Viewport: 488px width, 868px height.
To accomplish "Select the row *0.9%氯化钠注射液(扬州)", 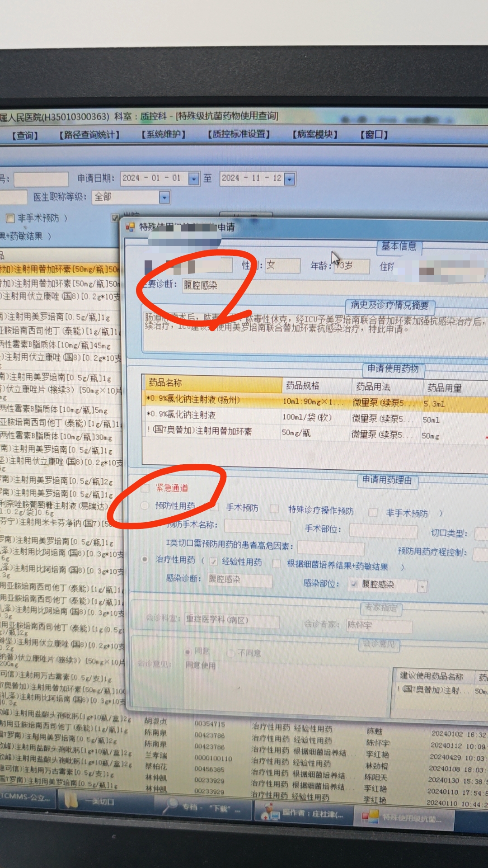I will (x=315, y=401).
